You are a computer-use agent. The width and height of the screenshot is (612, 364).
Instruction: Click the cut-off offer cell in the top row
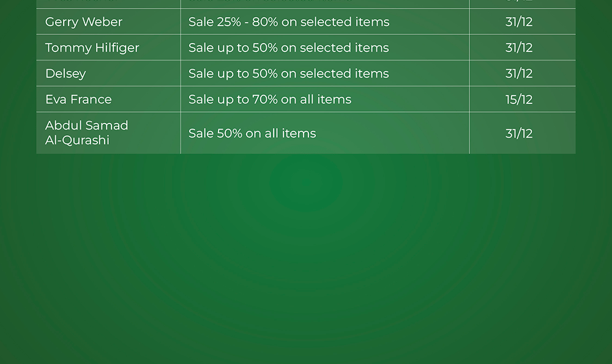pyautogui.click(x=324, y=3)
